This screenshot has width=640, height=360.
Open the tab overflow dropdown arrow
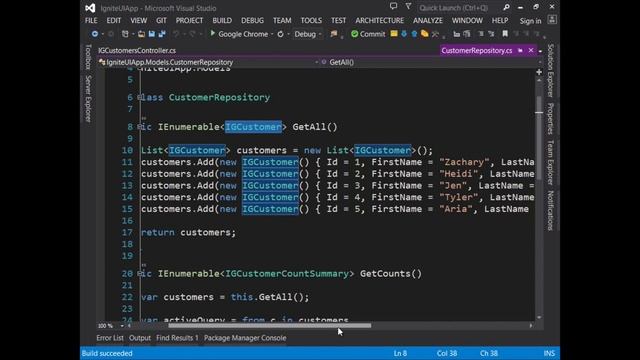(540, 51)
